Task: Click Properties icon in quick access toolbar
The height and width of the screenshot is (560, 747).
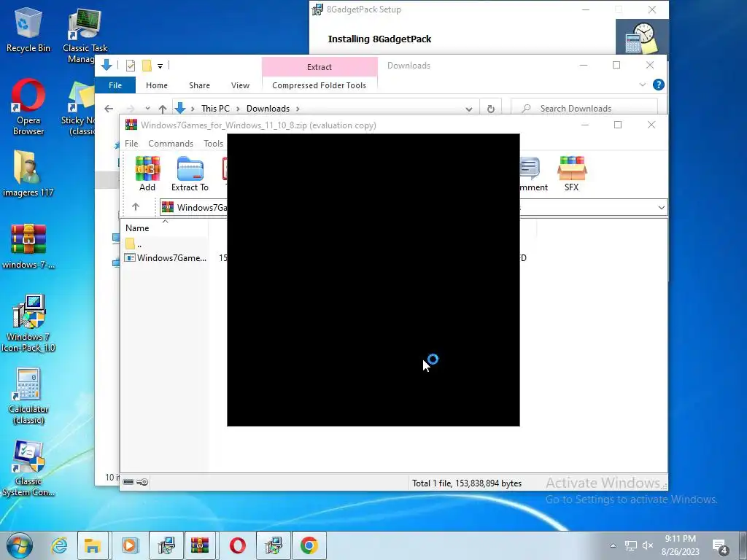Action: pos(130,66)
